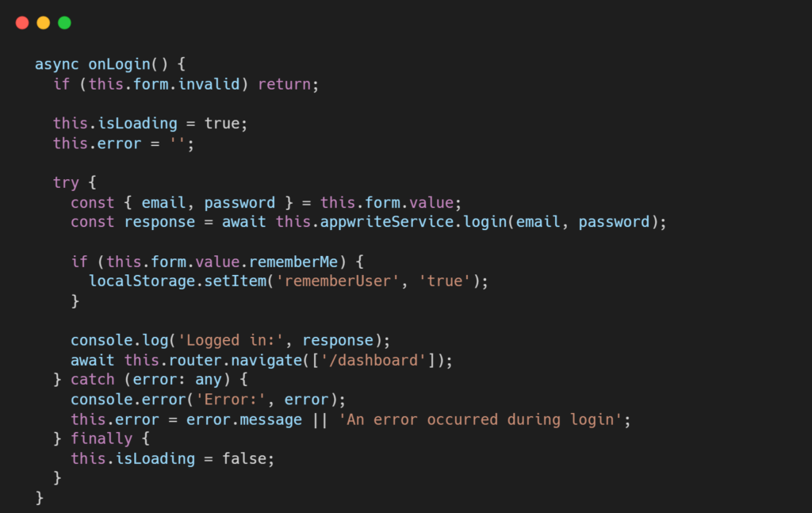812x513 pixels.
Task: Click the finally keyword
Action: point(101,439)
